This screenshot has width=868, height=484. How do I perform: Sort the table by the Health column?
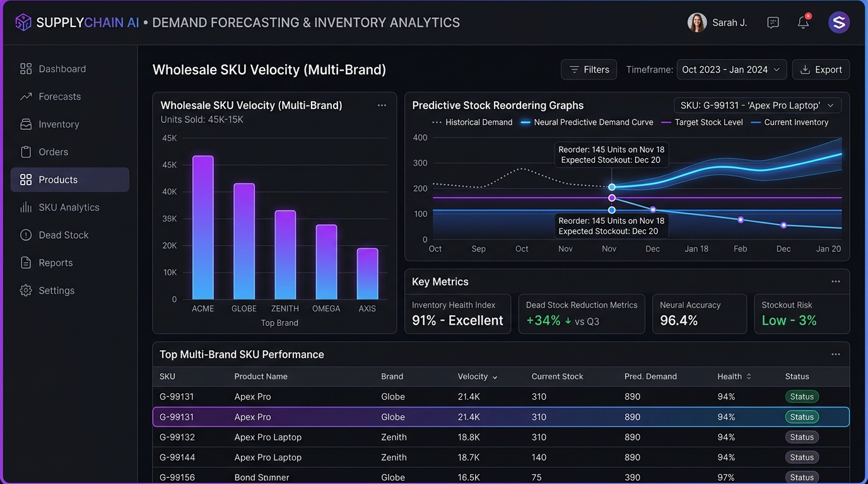point(734,376)
